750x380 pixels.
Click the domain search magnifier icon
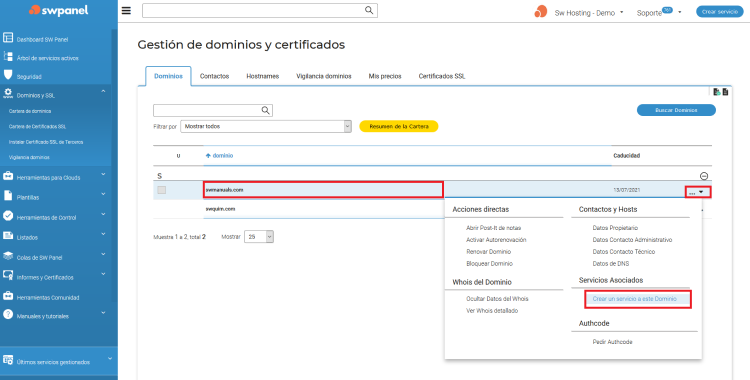(x=266, y=111)
